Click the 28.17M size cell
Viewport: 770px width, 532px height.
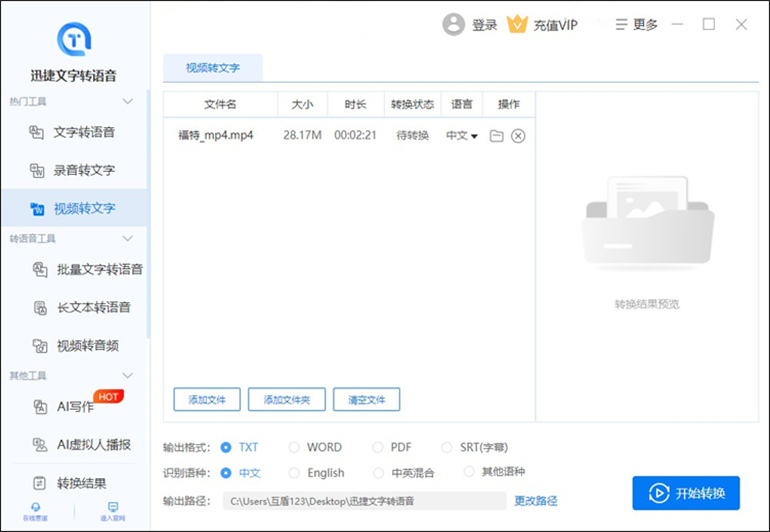point(302,135)
